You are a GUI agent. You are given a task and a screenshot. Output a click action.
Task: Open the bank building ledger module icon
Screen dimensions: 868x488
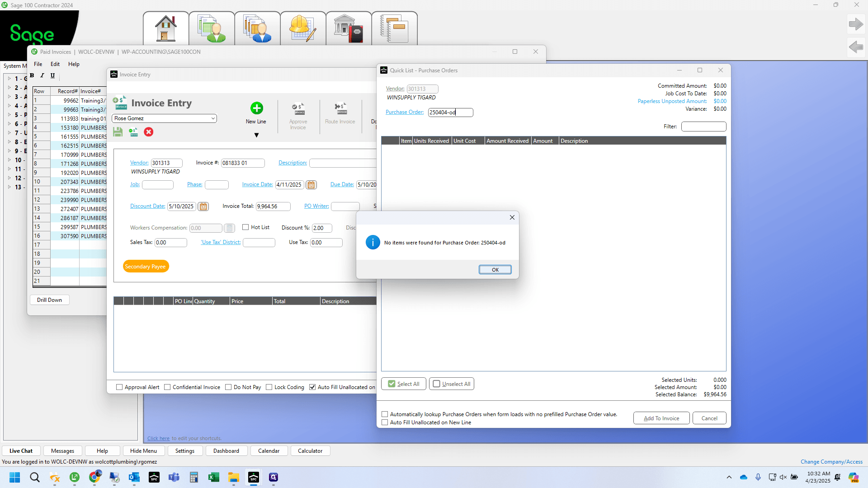click(x=349, y=28)
